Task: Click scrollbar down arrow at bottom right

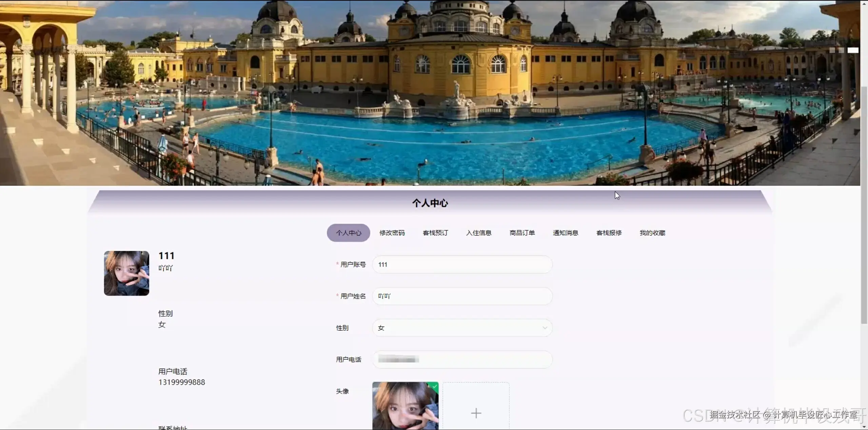Action: [x=864, y=427]
